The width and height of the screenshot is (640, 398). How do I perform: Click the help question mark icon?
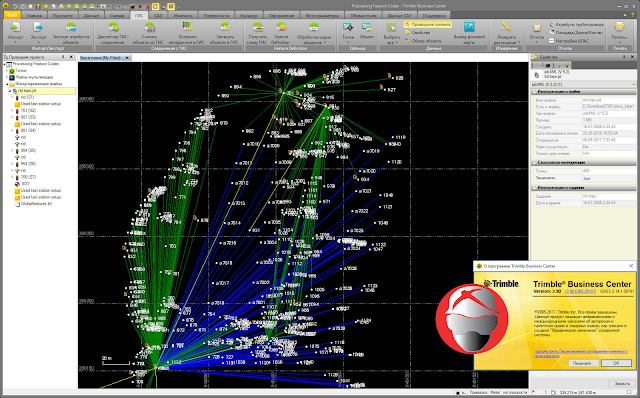pos(632,15)
